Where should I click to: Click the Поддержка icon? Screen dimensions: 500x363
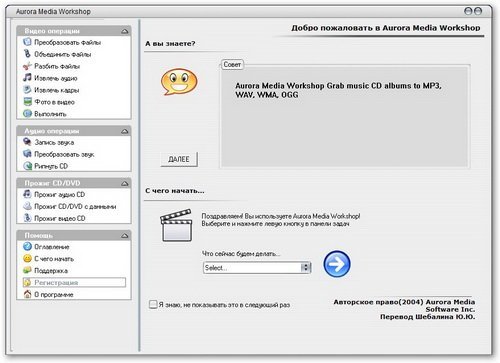[27, 270]
